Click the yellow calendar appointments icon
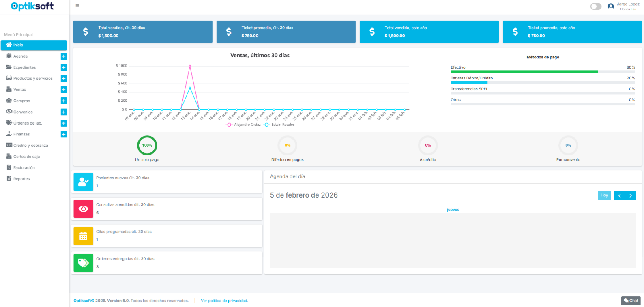 (x=84, y=236)
